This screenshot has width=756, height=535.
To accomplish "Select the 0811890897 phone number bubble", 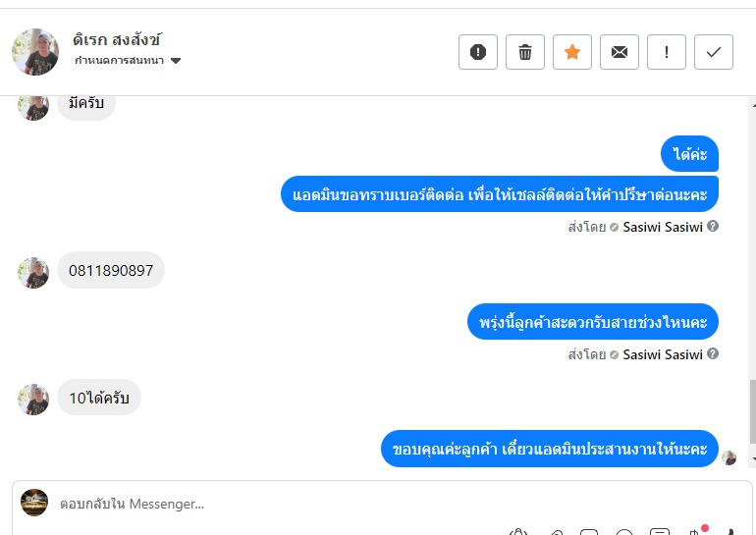I will [111, 271].
